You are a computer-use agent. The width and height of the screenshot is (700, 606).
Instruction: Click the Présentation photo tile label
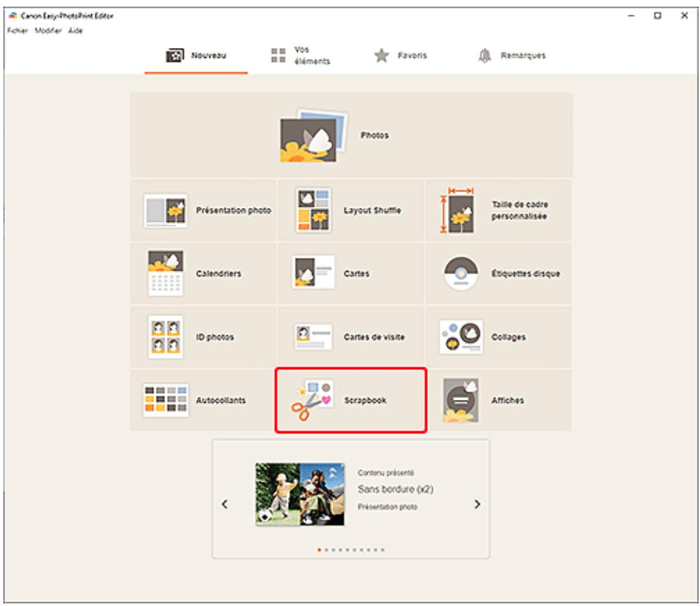point(233,211)
